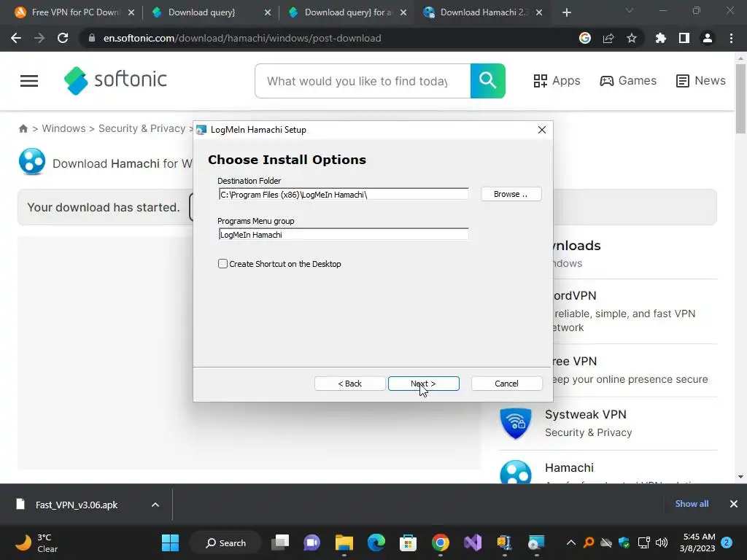Image resolution: width=747 pixels, height=560 pixels.
Task: Share this page icon
Action: click(608, 38)
